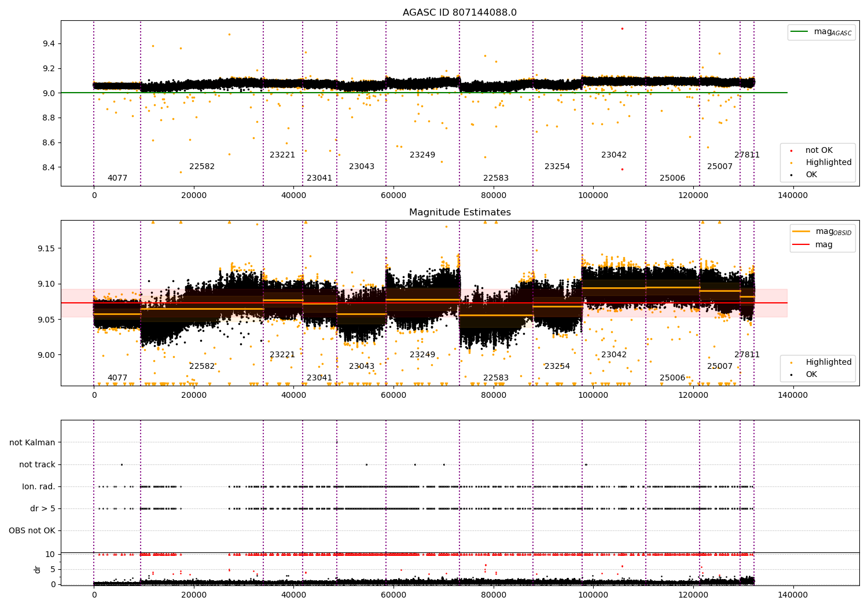Screen dimensions: 868x608
Task: Select the mag OBSID legend entry
Action: (822, 232)
